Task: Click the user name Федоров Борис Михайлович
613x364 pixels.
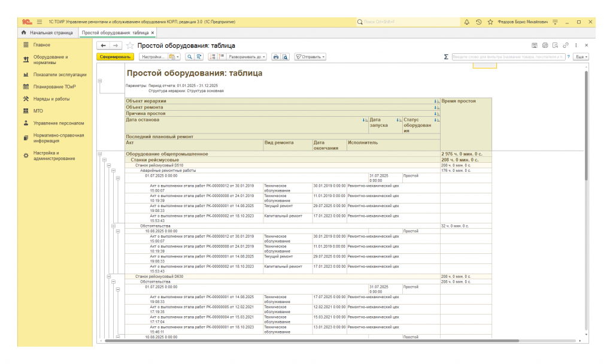Action: (x=523, y=22)
